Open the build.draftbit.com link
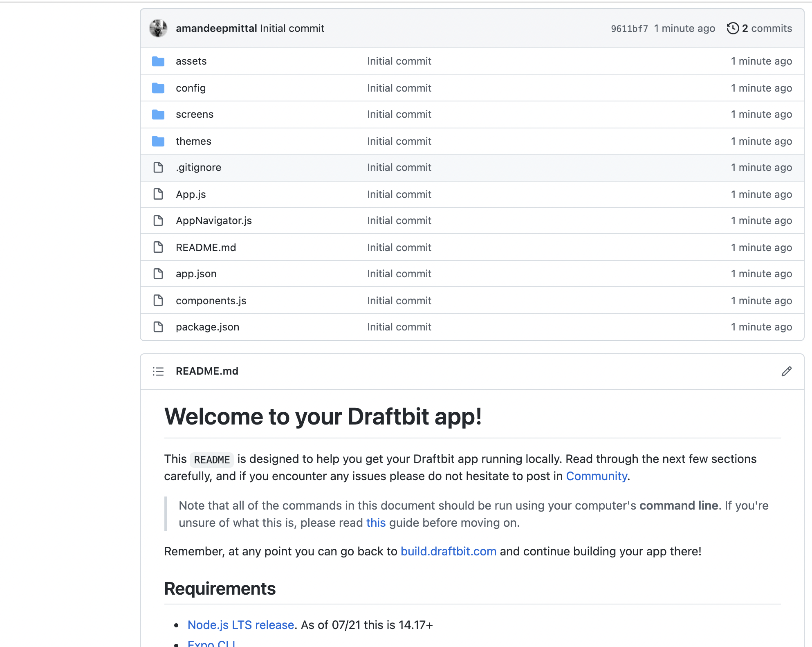Image resolution: width=812 pixels, height=647 pixels. click(x=449, y=551)
